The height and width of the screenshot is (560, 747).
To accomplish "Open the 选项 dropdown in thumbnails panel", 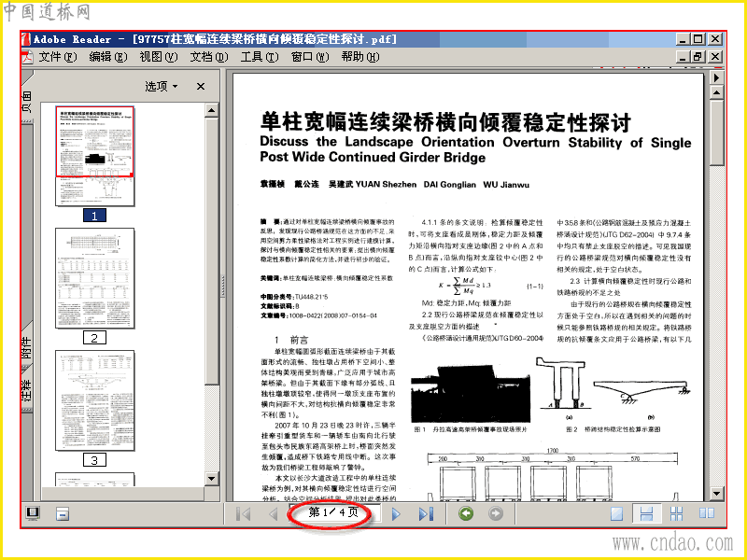I will point(162,86).
